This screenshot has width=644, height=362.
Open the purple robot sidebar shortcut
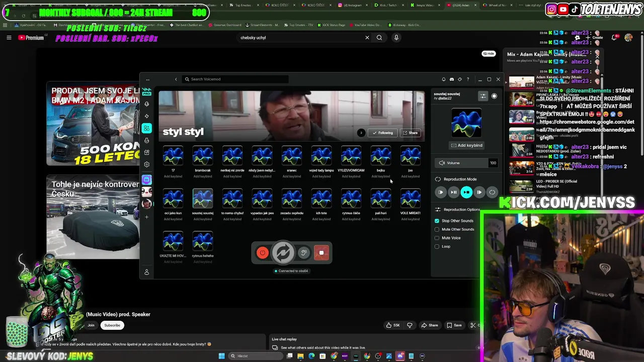(146, 179)
